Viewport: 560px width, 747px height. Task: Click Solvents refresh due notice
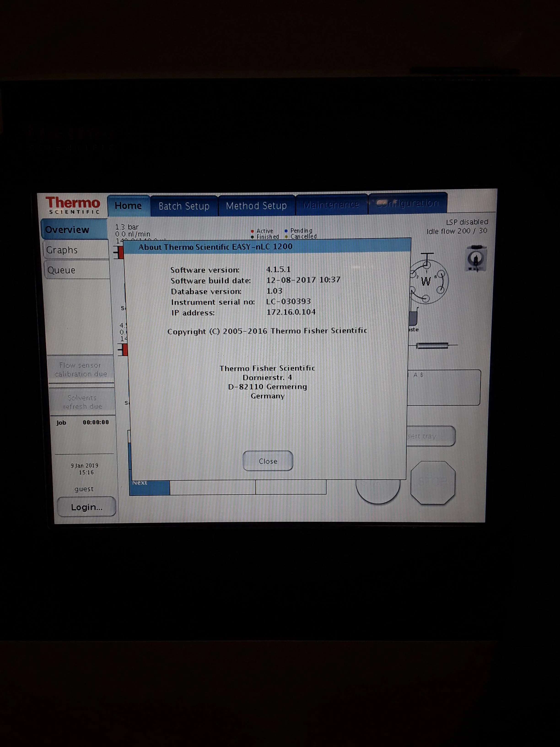click(82, 402)
